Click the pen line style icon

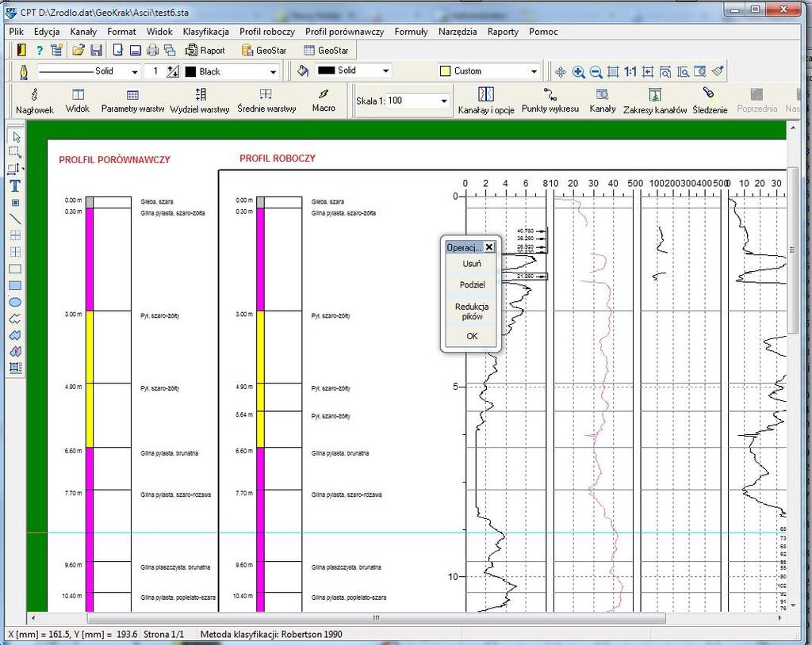(x=24, y=71)
